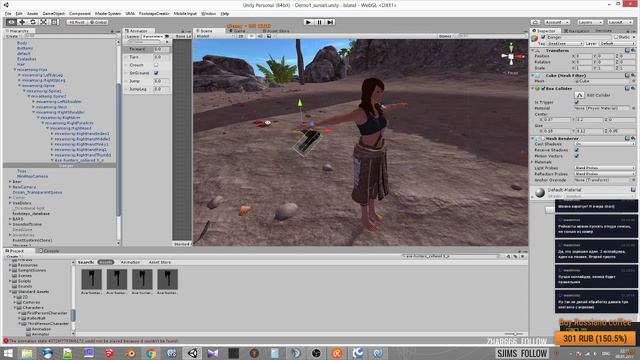This screenshot has width=640, height=360.
Task: Open the GameObject menu
Action: pos(54,13)
